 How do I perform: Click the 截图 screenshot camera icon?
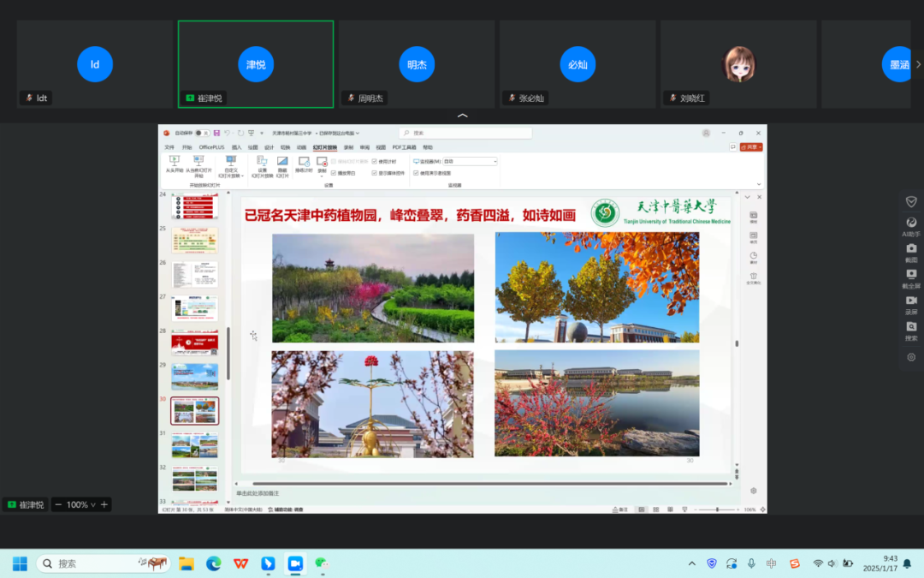point(911,248)
